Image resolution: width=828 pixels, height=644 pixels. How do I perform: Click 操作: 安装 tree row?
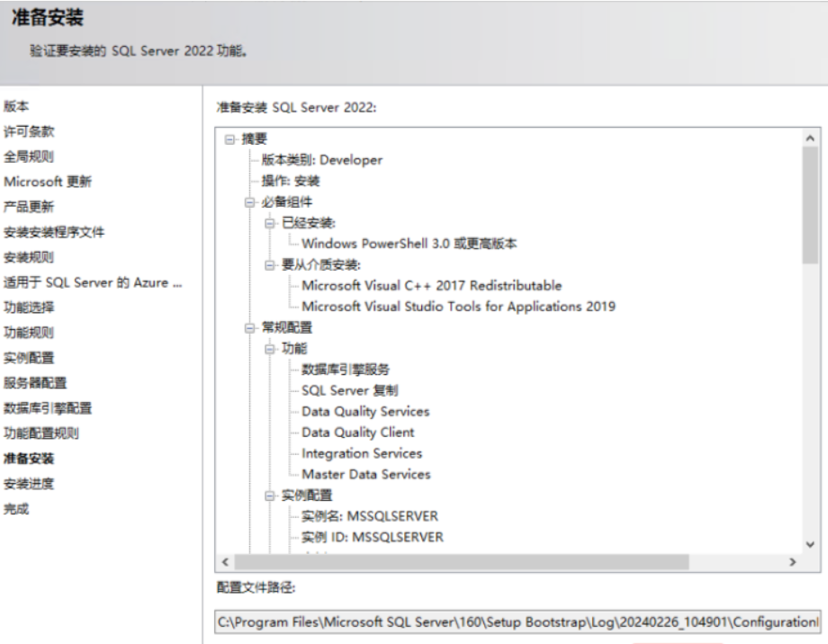pyautogui.click(x=291, y=181)
